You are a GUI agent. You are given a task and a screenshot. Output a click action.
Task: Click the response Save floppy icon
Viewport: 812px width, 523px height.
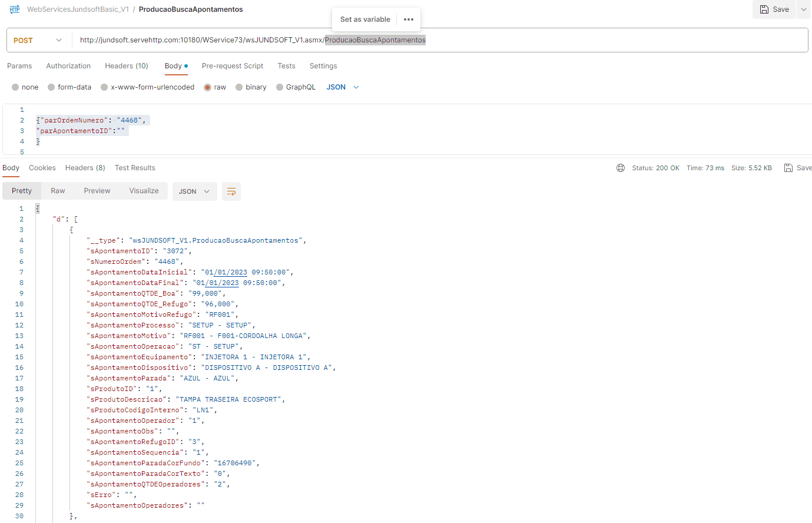(x=788, y=168)
